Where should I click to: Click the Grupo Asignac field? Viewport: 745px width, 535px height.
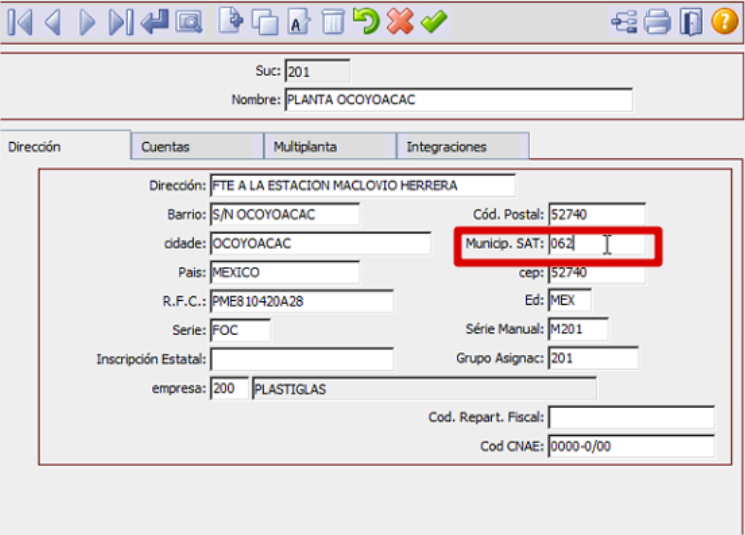pyautogui.click(x=593, y=358)
